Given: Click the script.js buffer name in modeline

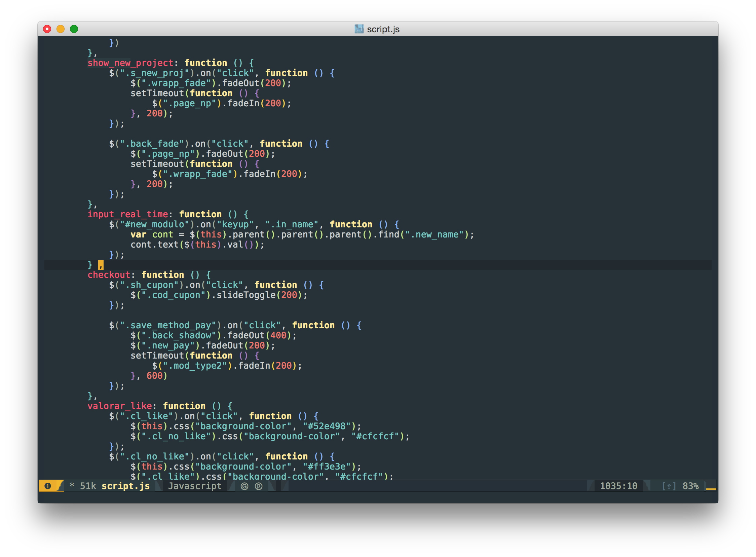Looking at the screenshot, I should point(125,486).
